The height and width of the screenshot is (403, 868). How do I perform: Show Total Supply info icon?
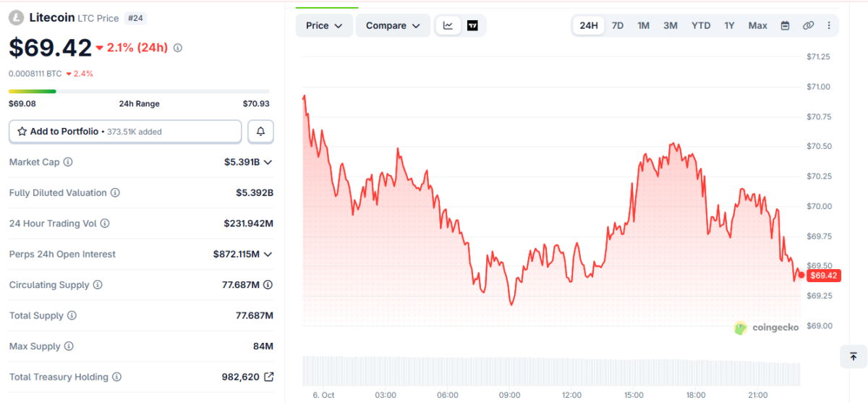click(72, 315)
